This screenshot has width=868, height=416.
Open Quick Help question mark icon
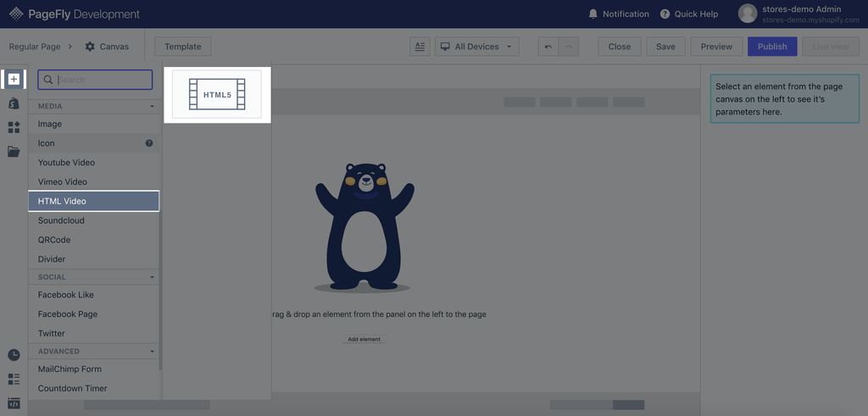click(665, 14)
